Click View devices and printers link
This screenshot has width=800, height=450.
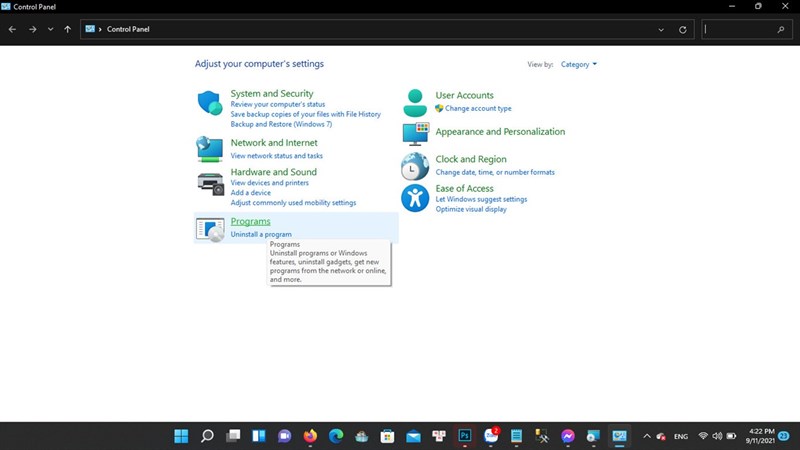coord(269,183)
